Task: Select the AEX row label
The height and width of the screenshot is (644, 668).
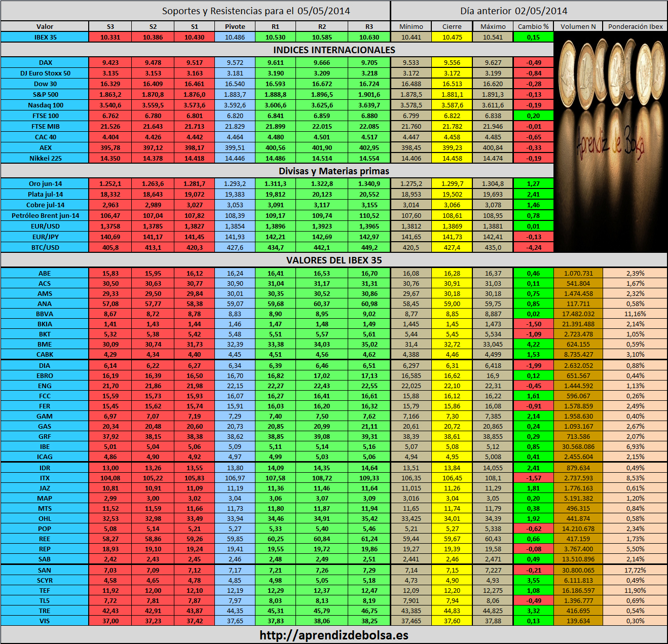Action: (45, 147)
